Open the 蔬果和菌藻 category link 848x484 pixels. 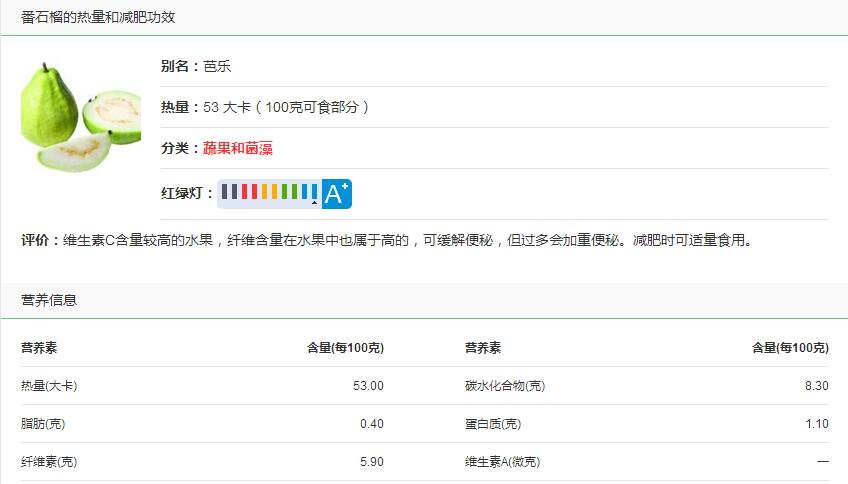[238, 148]
